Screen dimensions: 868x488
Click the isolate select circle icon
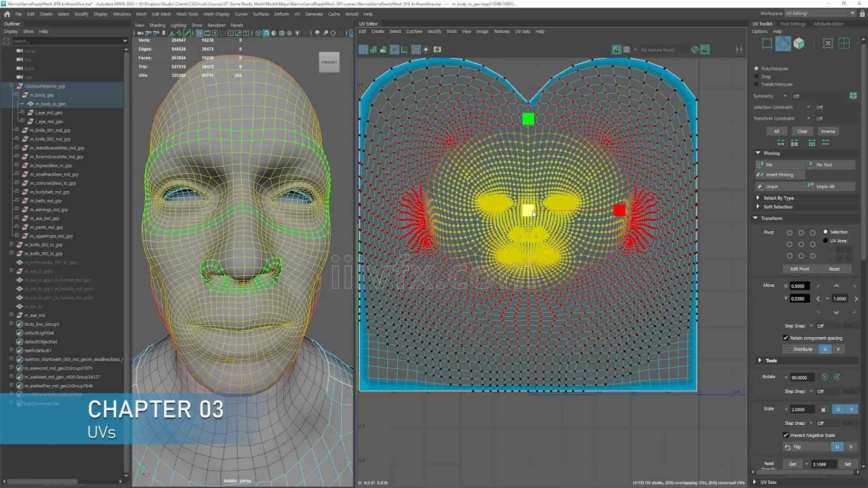click(426, 49)
